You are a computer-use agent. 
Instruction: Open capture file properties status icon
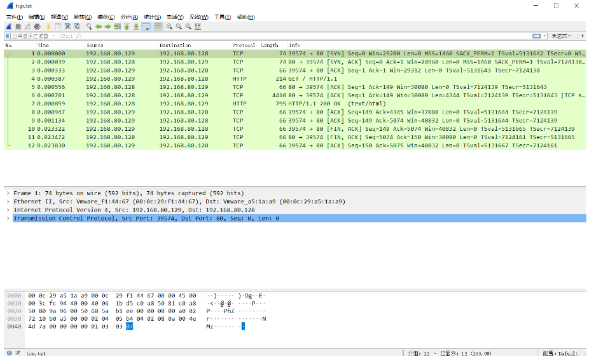click(18, 353)
